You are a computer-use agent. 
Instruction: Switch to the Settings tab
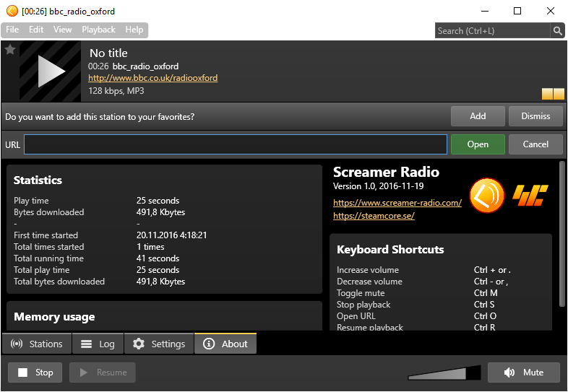(159, 344)
